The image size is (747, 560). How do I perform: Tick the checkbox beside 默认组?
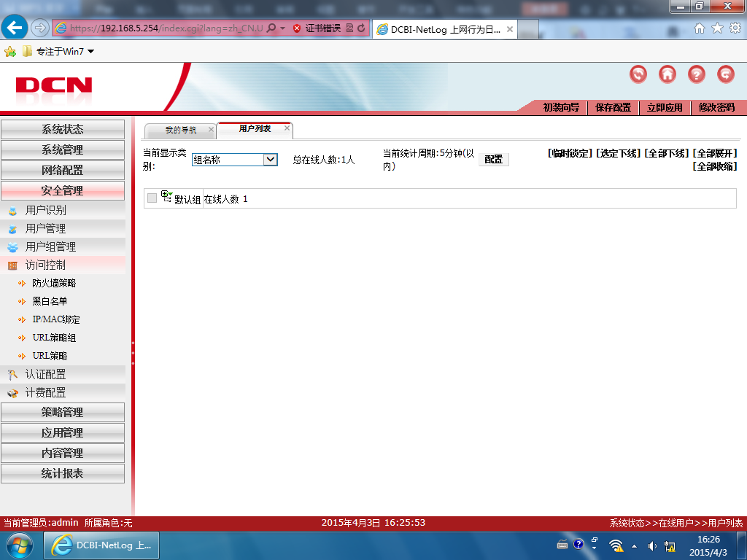pos(152,198)
